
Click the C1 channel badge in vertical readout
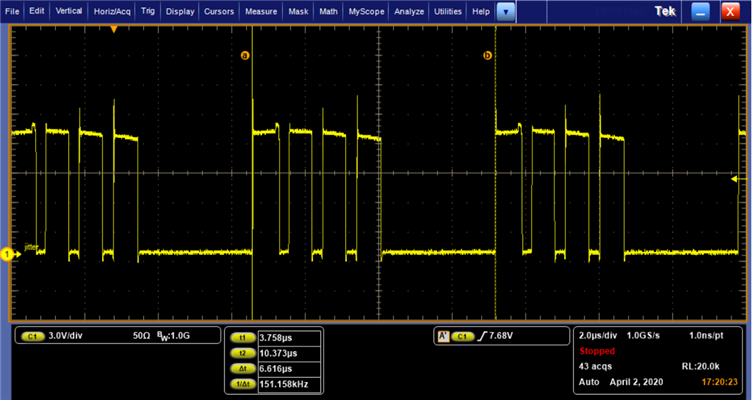pos(32,337)
